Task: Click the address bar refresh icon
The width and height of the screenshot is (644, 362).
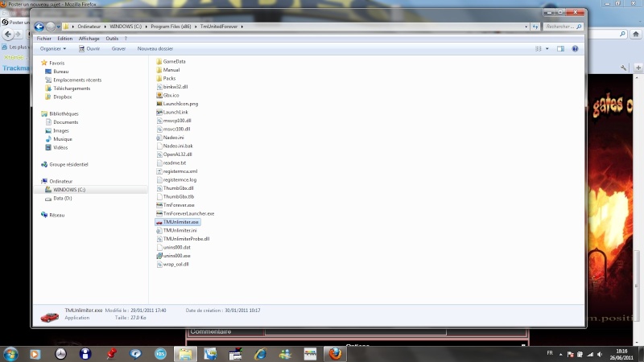Action: tap(535, 27)
